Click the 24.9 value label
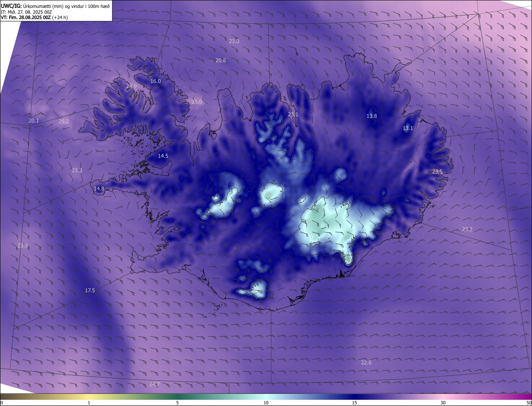Screen dimensions: 532x406 coord(131,86)
